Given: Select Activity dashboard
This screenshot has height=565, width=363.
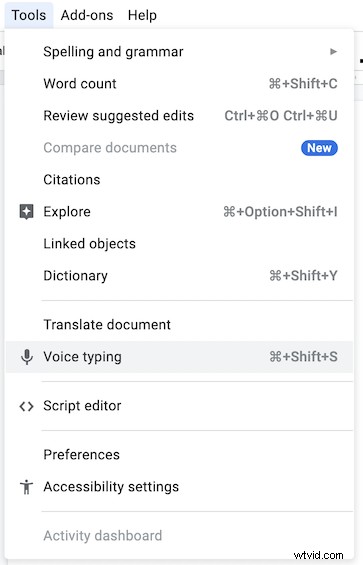Looking at the screenshot, I should (x=179, y=536).
